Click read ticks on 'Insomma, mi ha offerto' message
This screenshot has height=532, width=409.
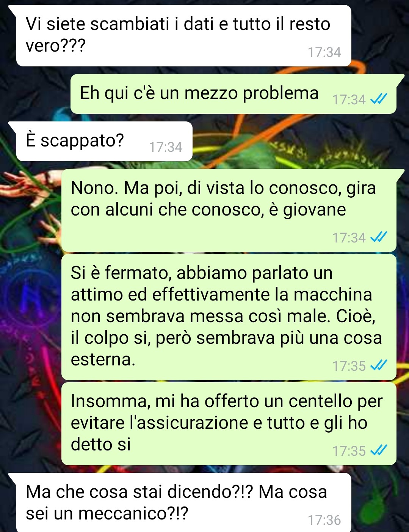[378, 451]
